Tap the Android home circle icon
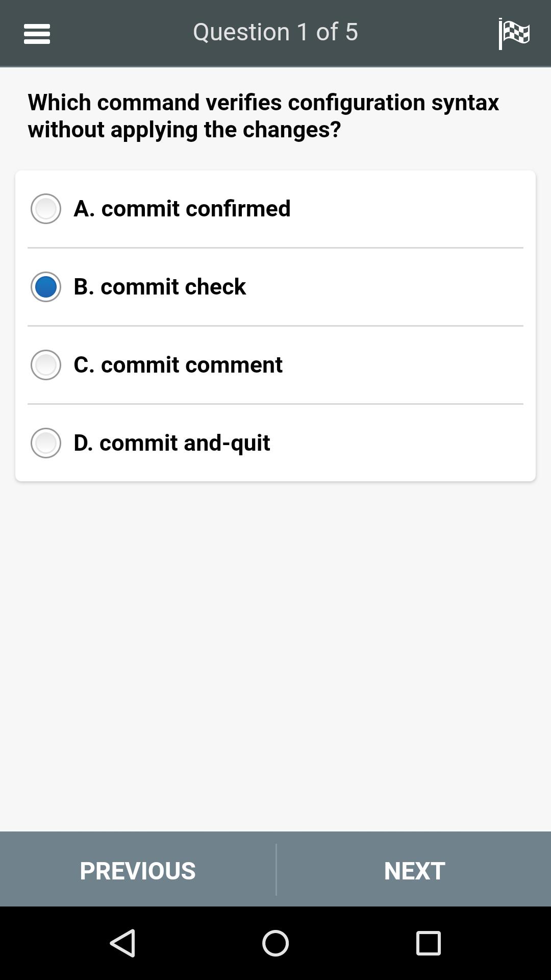This screenshot has height=980, width=551. pyautogui.click(x=275, y=943)
